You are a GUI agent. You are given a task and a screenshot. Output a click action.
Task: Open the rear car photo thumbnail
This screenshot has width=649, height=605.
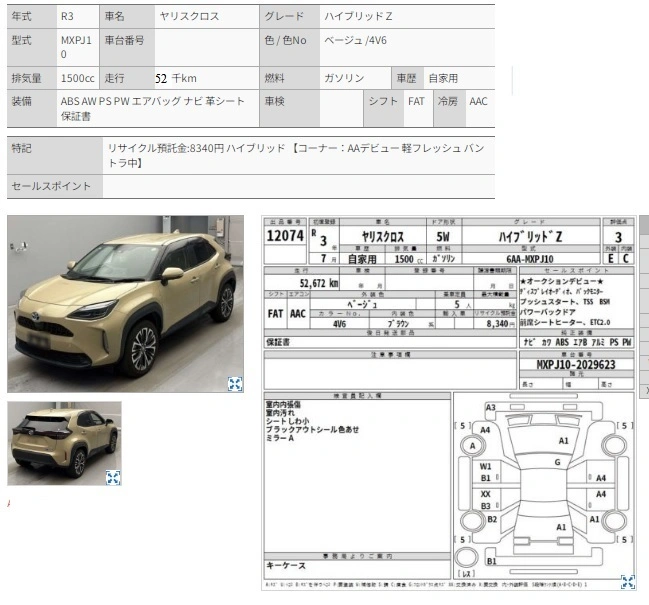pos(65,443)
